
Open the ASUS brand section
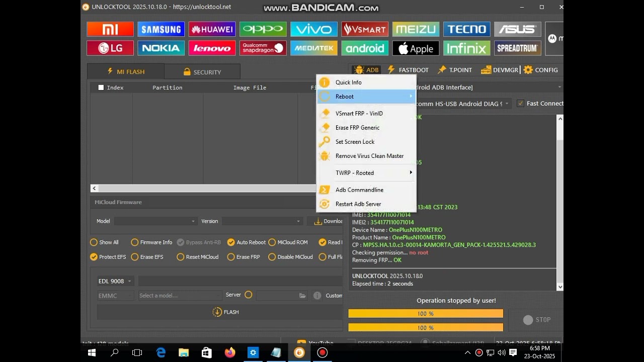pos(518,29)
